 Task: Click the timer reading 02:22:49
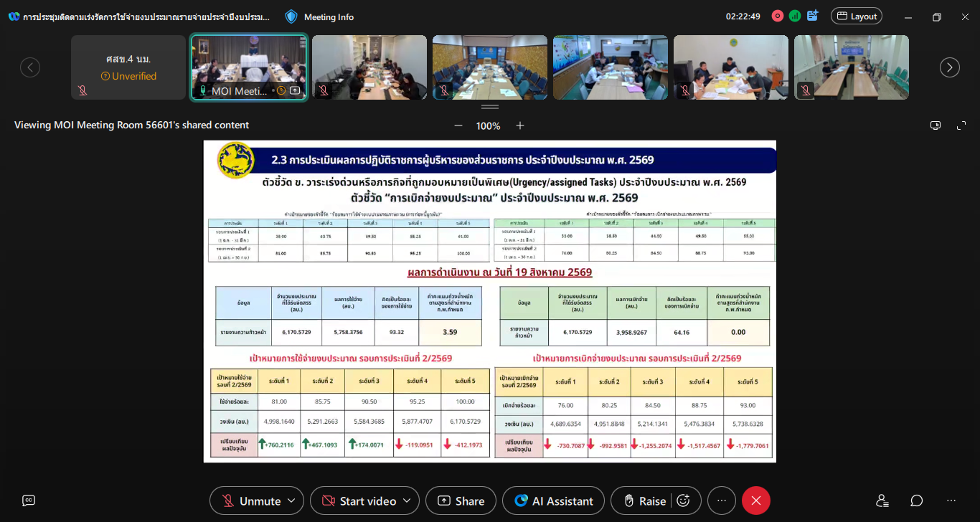[743, 16]
